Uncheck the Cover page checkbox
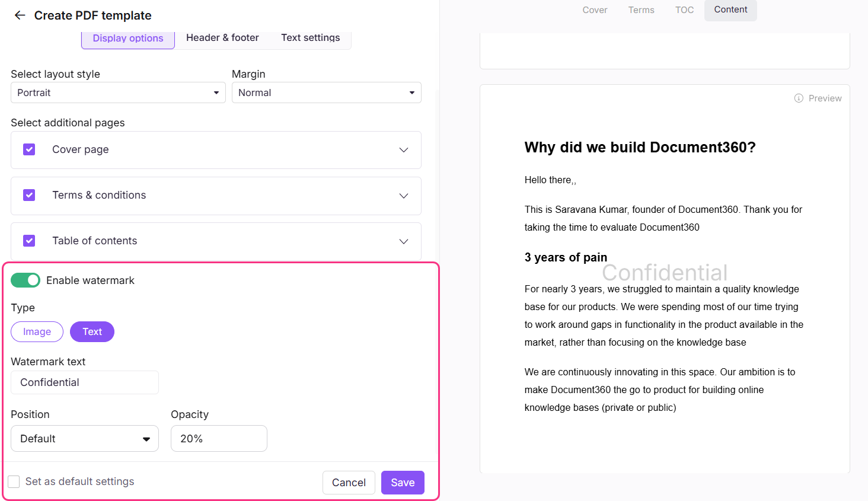Viewport: 868px width, 501px height. pyautogui.click(x=29, y=149)
